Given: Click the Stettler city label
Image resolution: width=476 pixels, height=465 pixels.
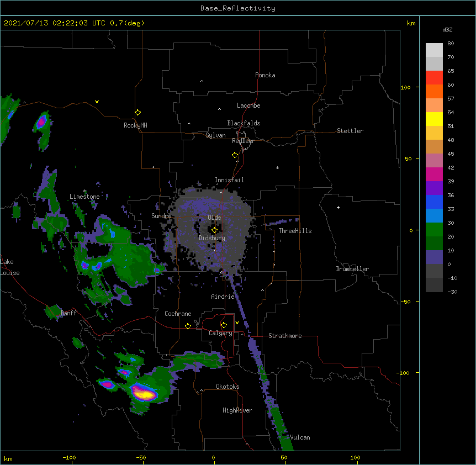Looking at the screenshot, I should coord(350,131).
